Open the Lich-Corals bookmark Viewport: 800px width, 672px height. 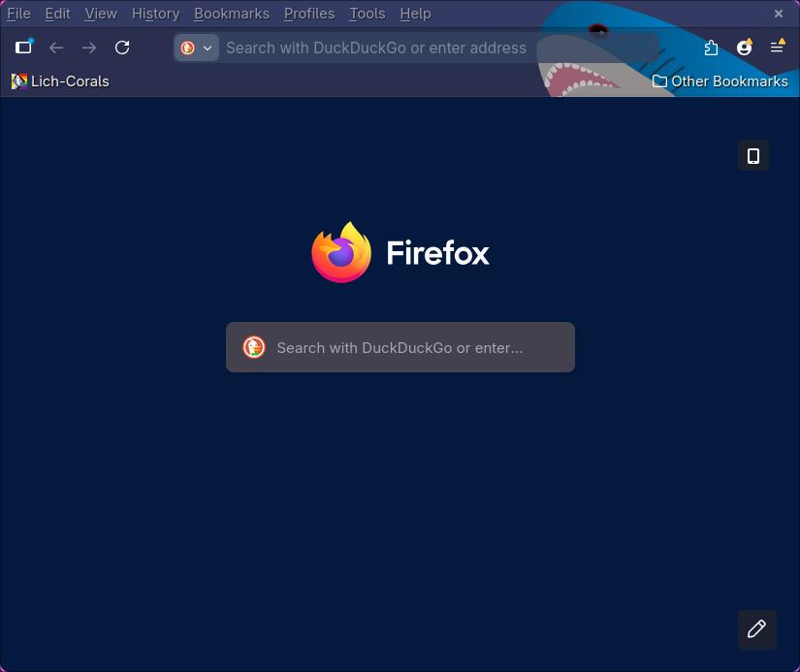[60, 81]
